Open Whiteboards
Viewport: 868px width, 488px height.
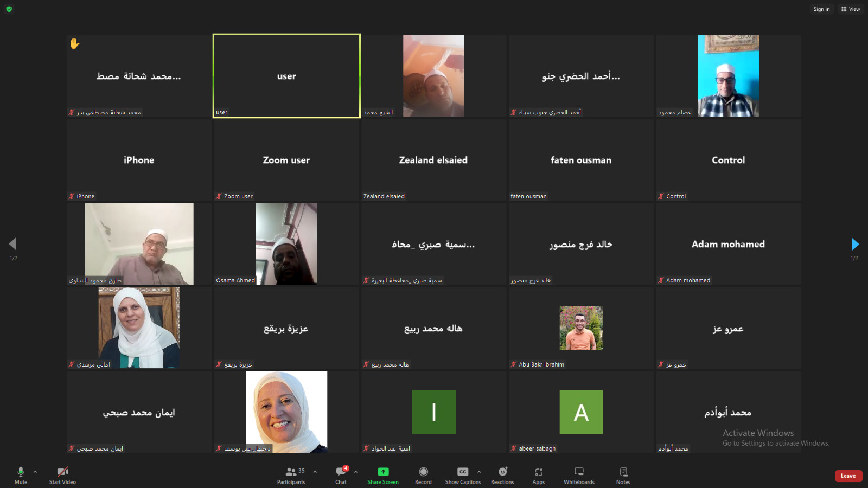[579, 475]
